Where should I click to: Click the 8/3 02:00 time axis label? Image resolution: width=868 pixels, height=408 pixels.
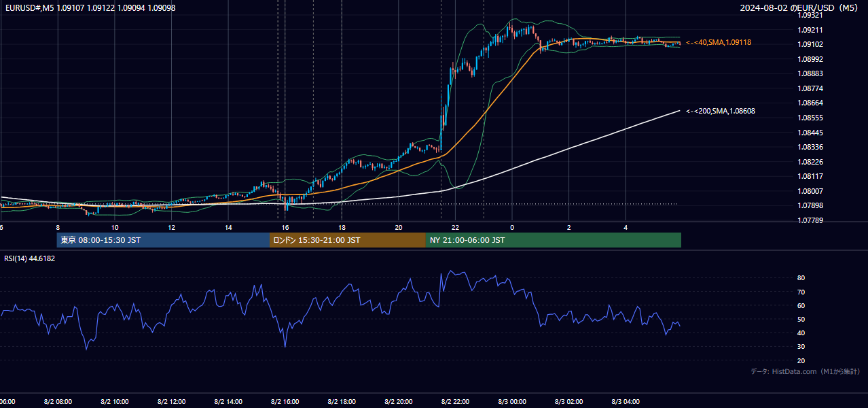click(569, 401)
